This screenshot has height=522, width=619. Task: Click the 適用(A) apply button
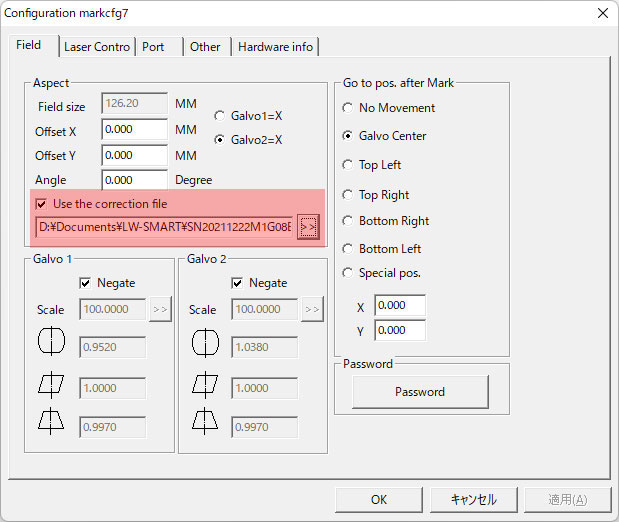(x=568, y=500)
